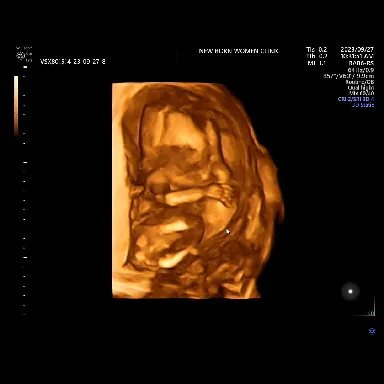Screen dimensions: 384x384
Task: Click the blue 3D Static label
Action: pos(363,105)
